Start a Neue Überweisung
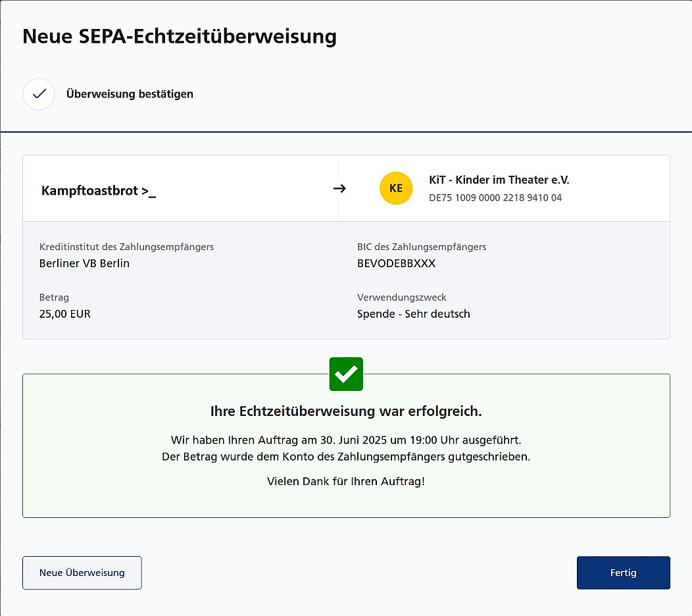This screenshot has height=616, width=692. [x=82, y=573]
